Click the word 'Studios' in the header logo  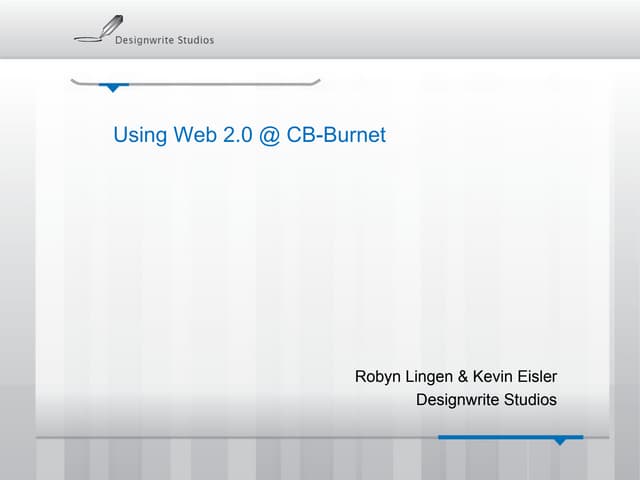pyautogui.click(x=193, y=41)
